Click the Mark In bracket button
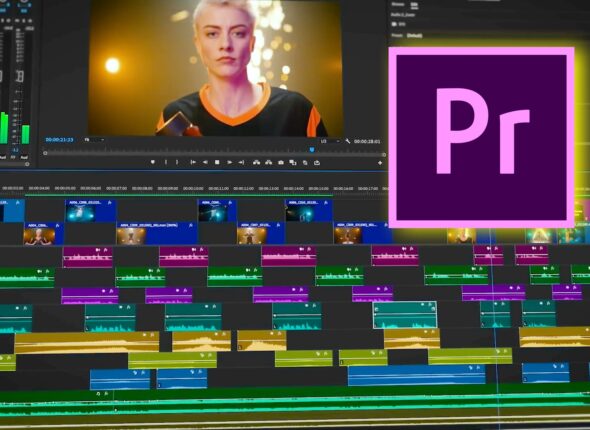 166,162
